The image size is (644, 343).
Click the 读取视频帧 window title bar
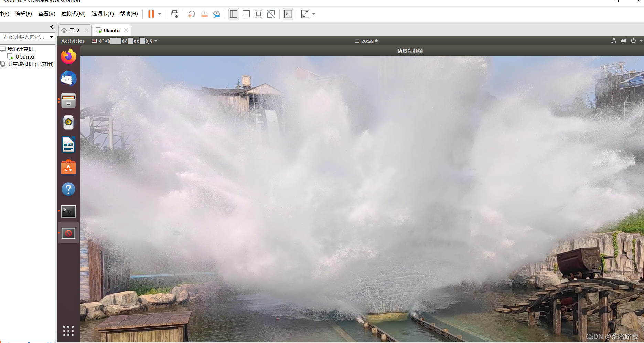pos(362,51)
